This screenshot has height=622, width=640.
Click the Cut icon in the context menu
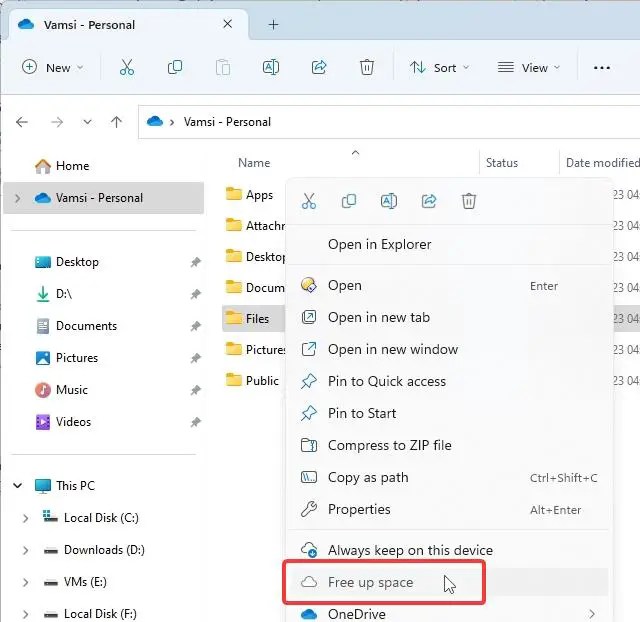(309, 201)
